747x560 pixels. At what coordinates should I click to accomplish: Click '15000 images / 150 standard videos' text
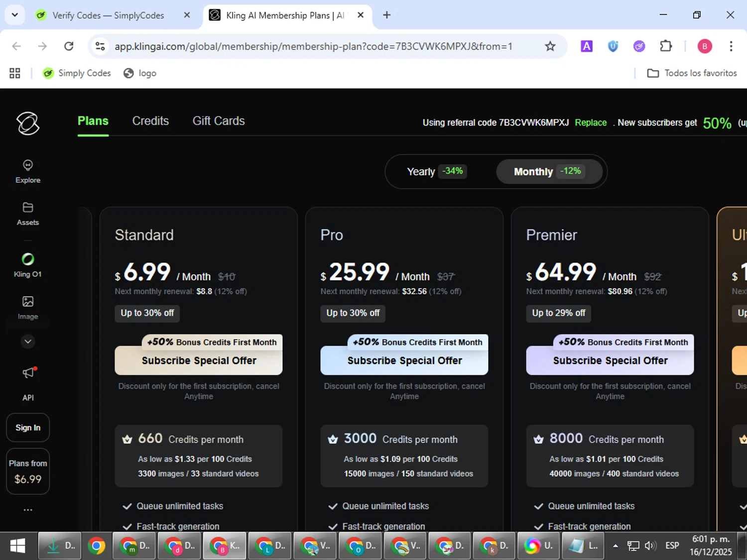[x=408, y=473]
